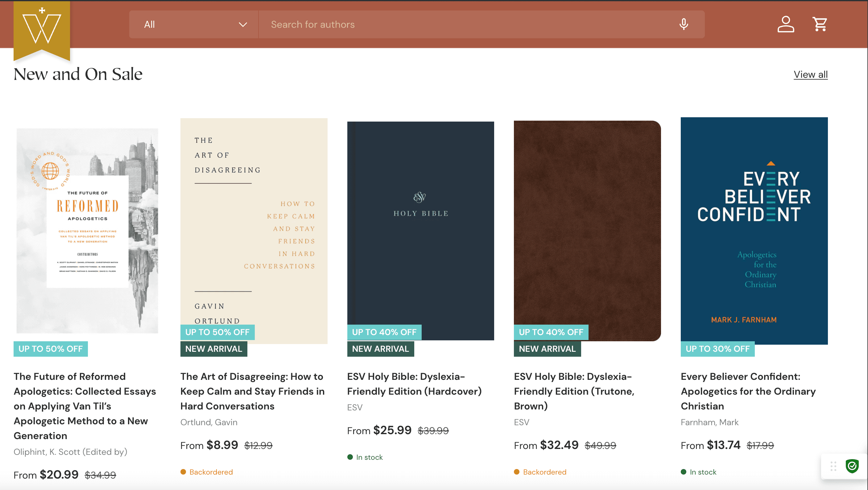Open the navy ESV Holy Bible hardcover image

pyautogui.click(x=420, y=231)
